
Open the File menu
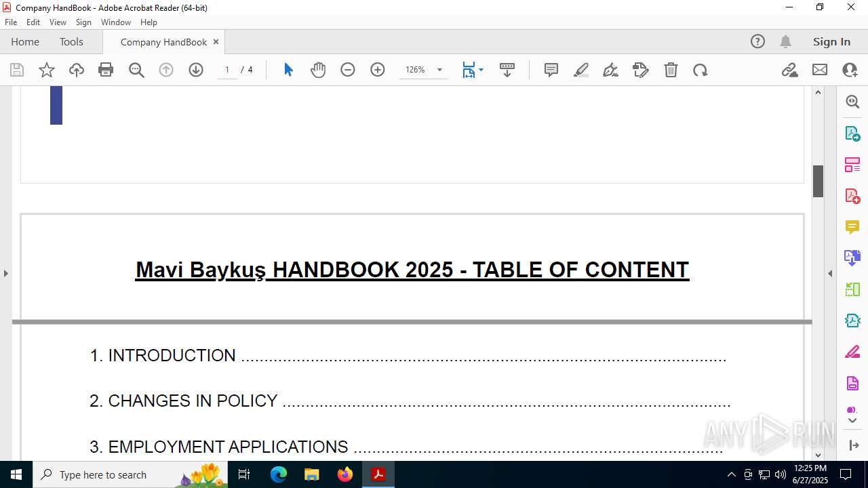pos(11,22)
